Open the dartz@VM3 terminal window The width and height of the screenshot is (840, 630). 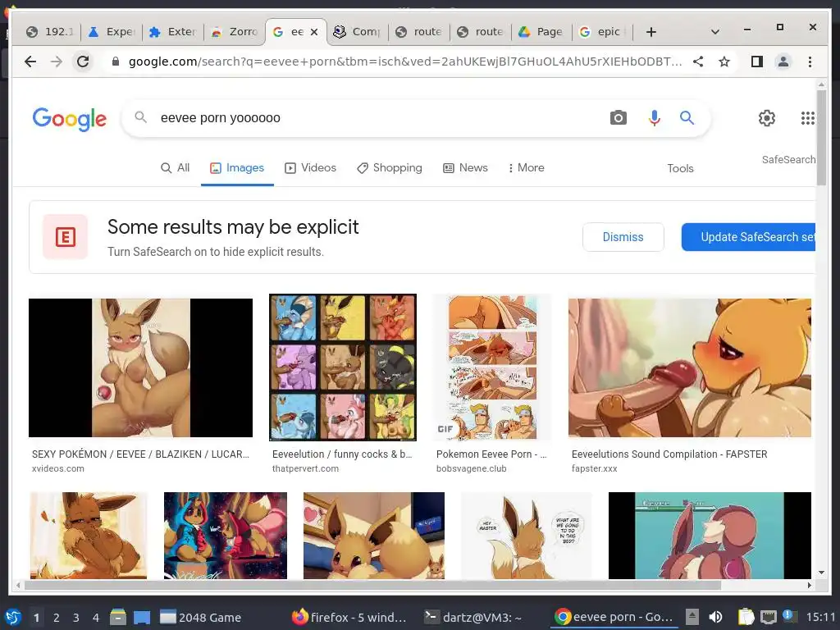[473, 617]
